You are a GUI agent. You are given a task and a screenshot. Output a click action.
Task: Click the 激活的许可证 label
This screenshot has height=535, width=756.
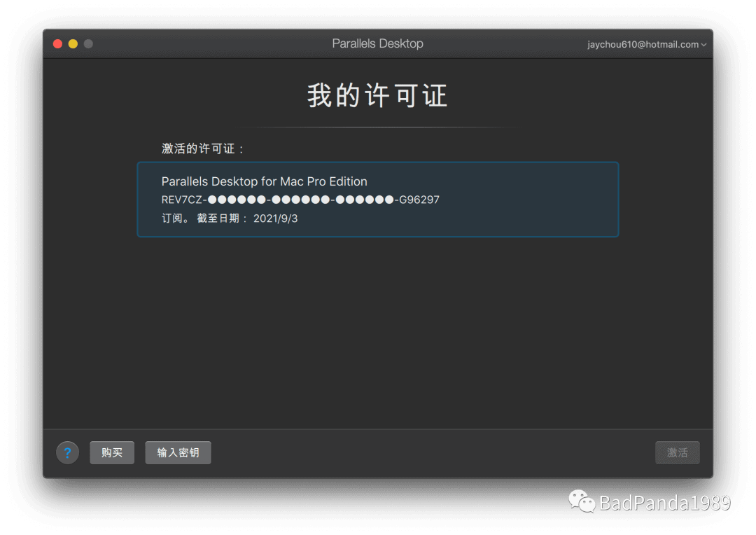coord(202,148)
